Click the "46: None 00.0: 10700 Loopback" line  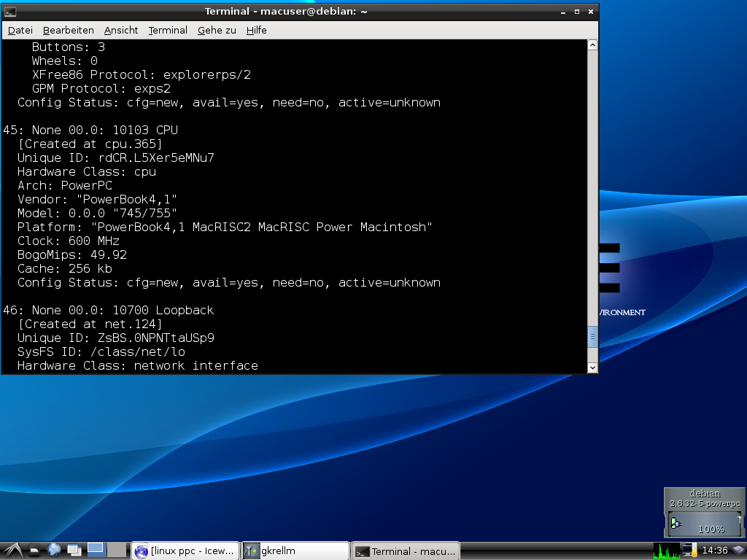coord(109,310)
